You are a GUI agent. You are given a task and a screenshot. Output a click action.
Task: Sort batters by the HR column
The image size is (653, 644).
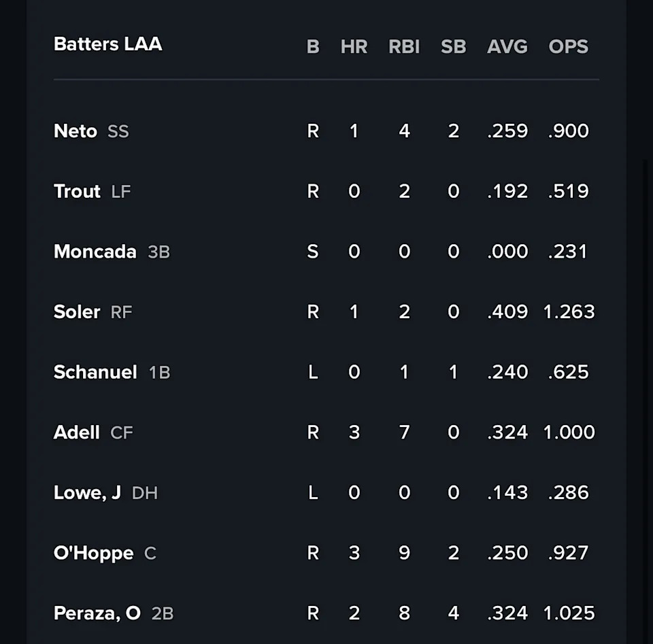coord(354,46)
